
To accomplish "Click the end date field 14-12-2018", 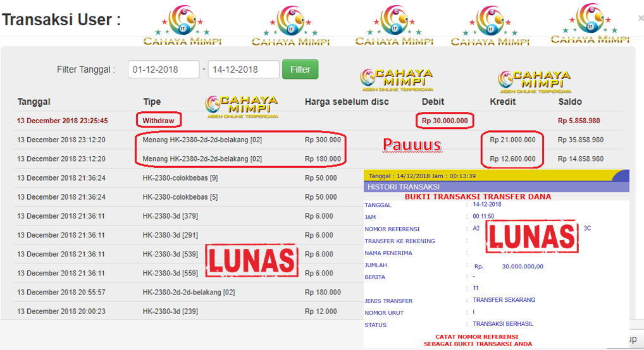I will [x=243, y=69].
